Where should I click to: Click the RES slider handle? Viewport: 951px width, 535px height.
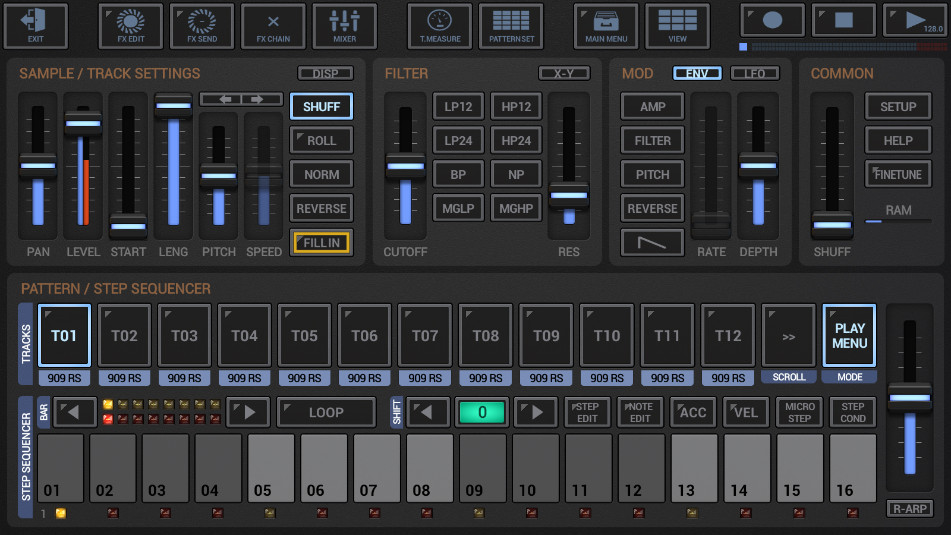(569, 195)
